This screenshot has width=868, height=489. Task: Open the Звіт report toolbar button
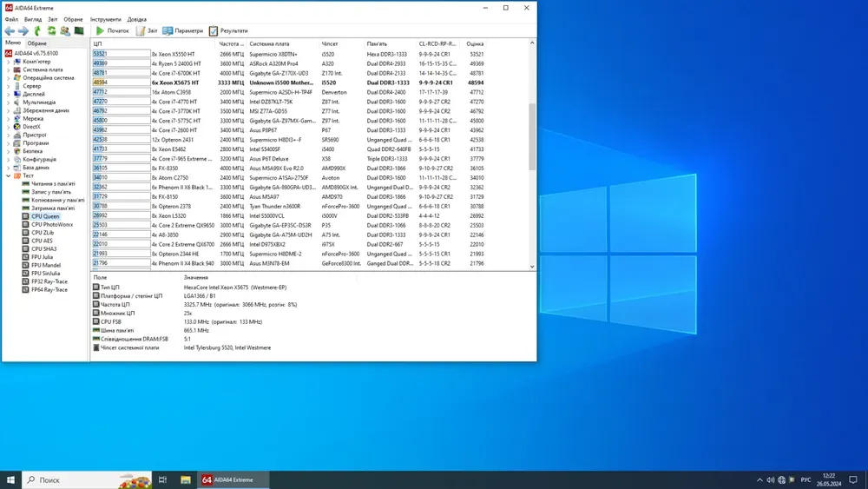click(146, 31)
